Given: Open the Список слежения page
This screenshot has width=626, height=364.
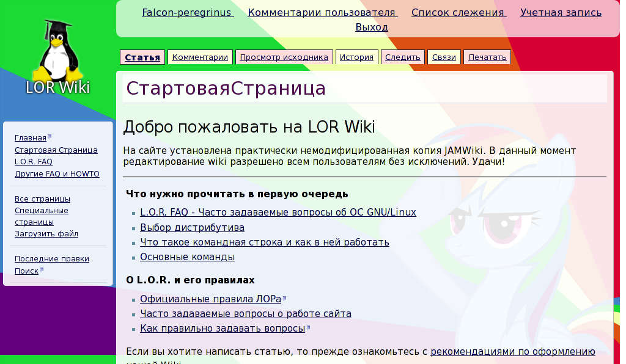Looking at the screenshot, I should click(x=458, y=12).
